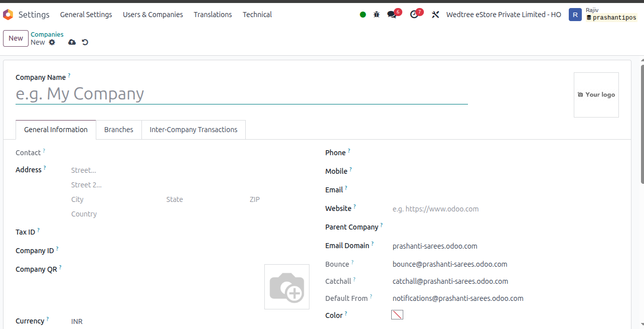Screen dimensions: 644x329
Task: Click the help mark beside Currency
Action: coord(48,319)
